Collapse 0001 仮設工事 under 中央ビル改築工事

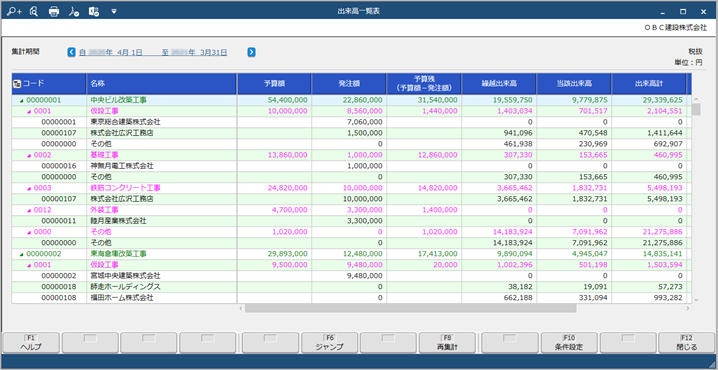pyautogui.click(x=30, y=111)
